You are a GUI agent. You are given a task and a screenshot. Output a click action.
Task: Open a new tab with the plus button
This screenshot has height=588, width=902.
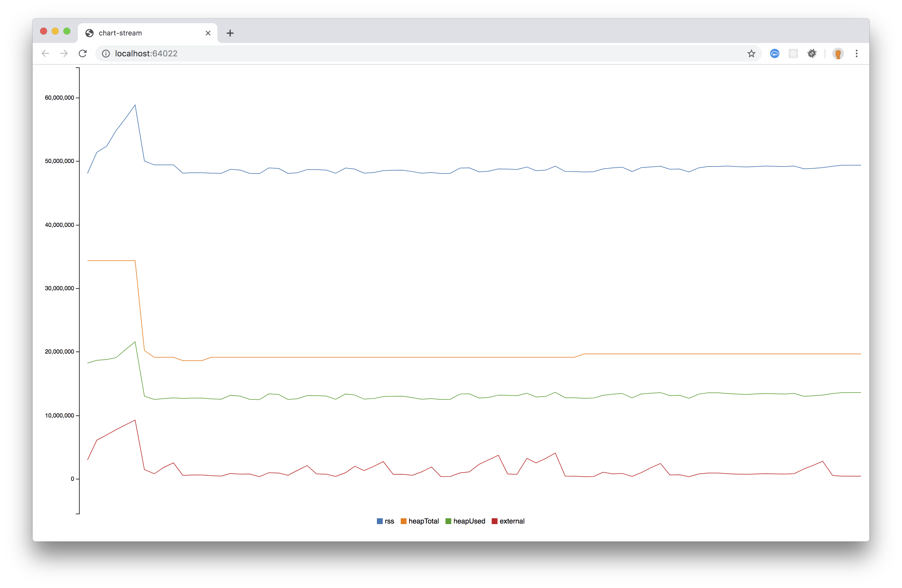click(230, 33)
